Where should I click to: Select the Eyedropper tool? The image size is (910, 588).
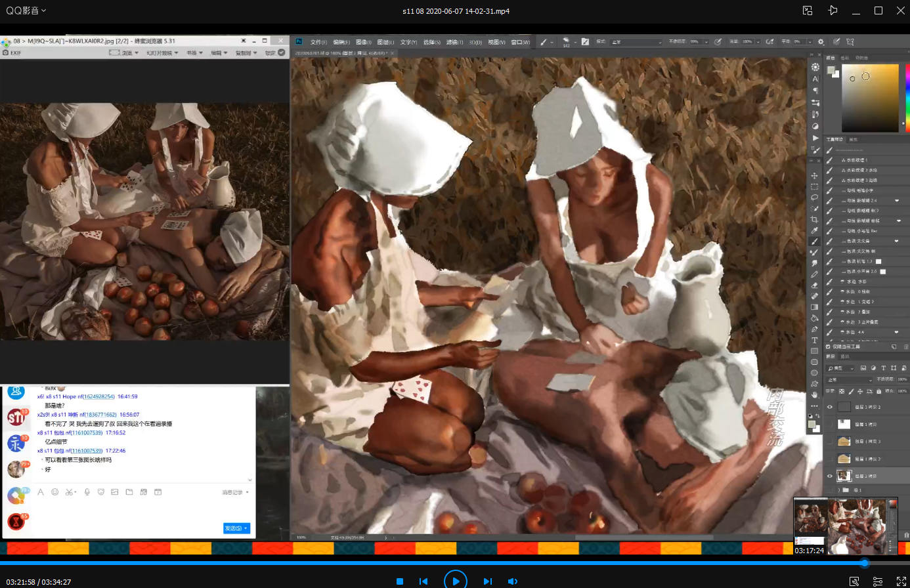[814, 230]
